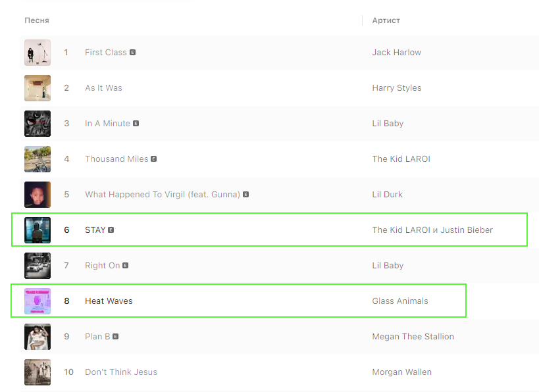Viewport: 539px width, 392px height.
Task: Open the Heat Waves album artwork
Action: point(38,301)
